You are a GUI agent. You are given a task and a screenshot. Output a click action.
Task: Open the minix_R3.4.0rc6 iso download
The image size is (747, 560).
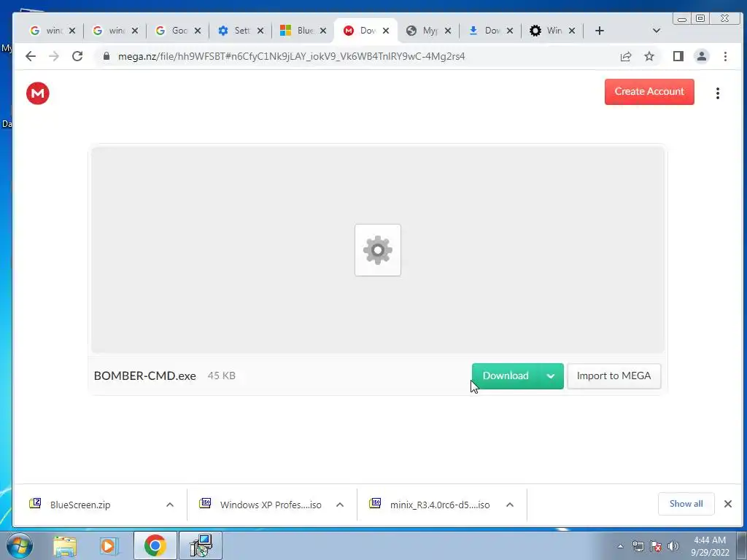(x=440, y=505)
